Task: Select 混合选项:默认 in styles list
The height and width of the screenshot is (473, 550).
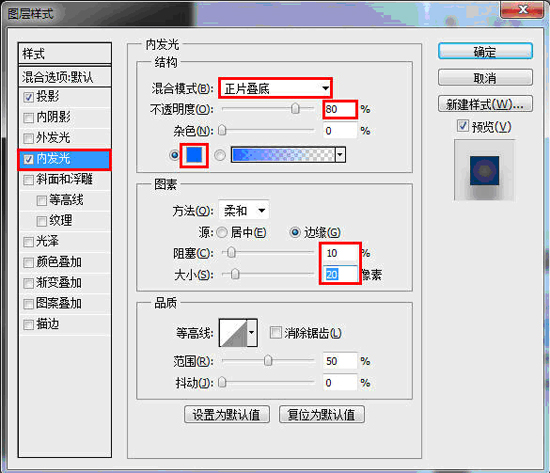Action: (65, 76)
